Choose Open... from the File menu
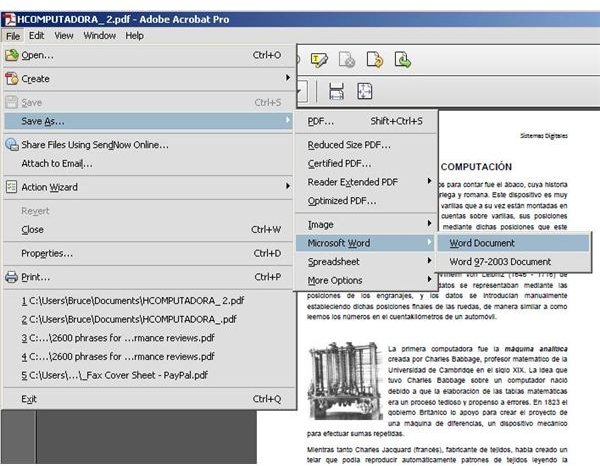Screen dimensions: 600x466 click(x=148, y=55)
